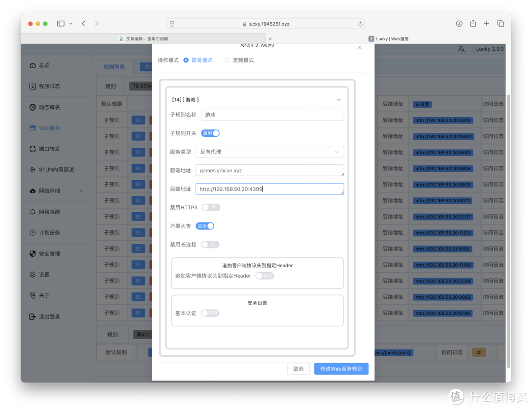Click 安全管理 shield icon
The image size is (532, 410).
[x=33, y=253]
